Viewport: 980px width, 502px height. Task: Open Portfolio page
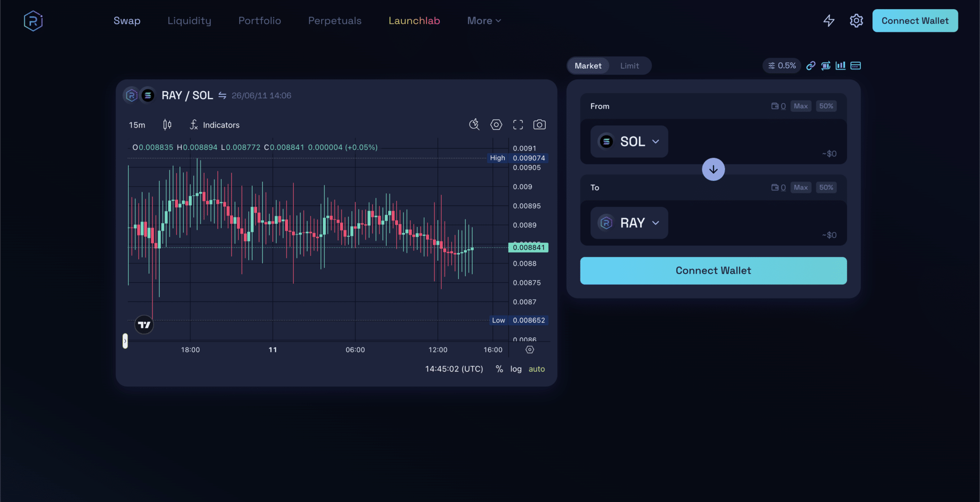point(259,21)
